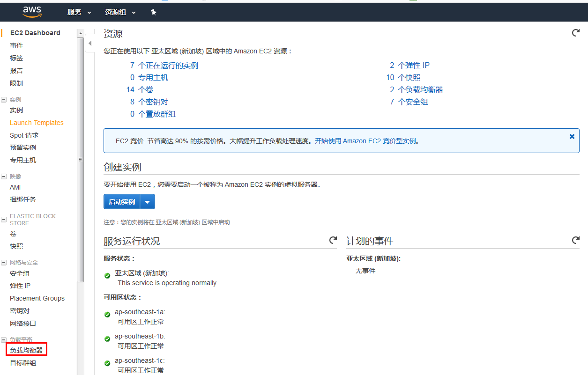
Task: Open 7 个正在运行的实例 resource link
Action: tap(164, 66)
